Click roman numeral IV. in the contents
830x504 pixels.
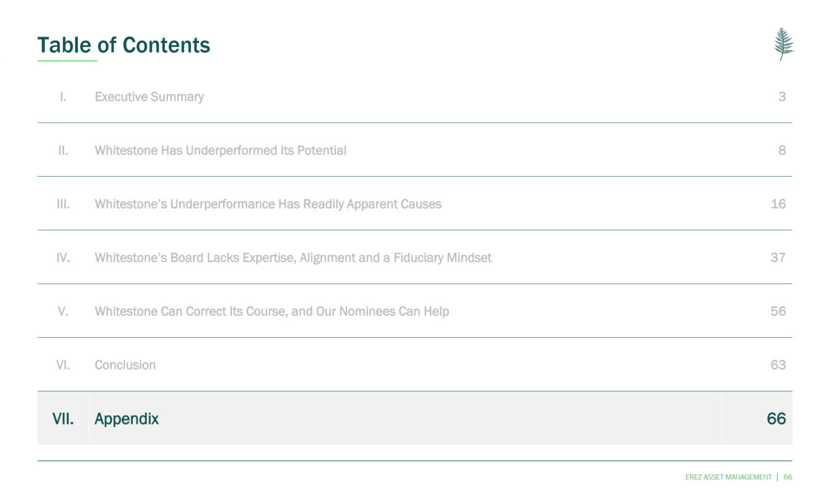coord(63,258)
